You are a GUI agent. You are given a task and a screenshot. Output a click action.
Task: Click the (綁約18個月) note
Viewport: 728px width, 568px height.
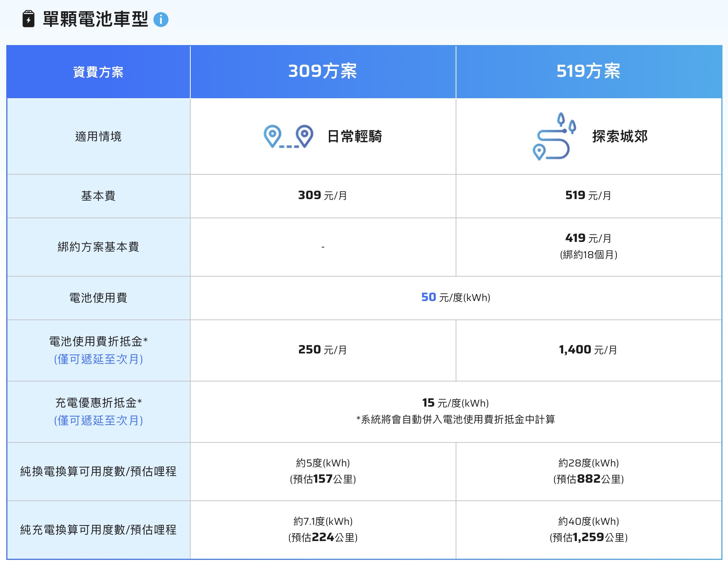click(x=589, y=255)
